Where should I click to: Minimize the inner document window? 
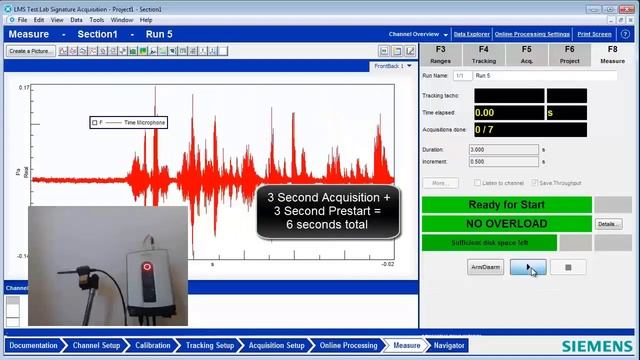tap(611, 20)
